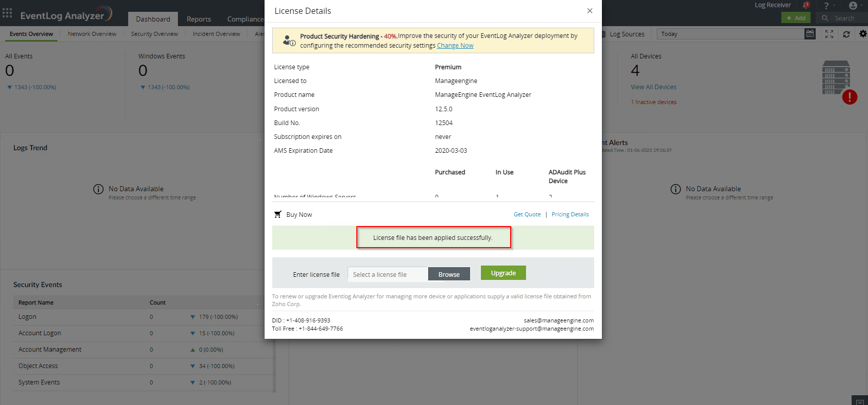Click the shopping cart Buy Now icon
Image resolution: width=868 pixels, height=405 pixels.
point(278,214)
